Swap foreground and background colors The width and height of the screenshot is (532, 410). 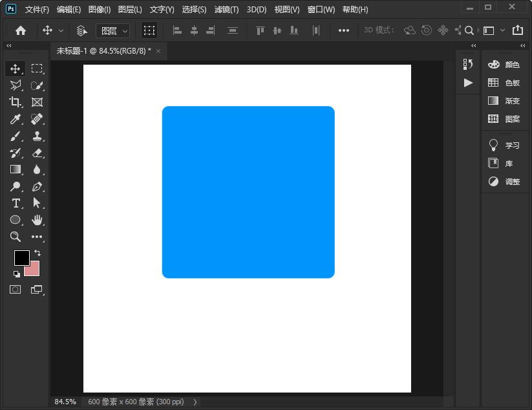click(37, 252)
